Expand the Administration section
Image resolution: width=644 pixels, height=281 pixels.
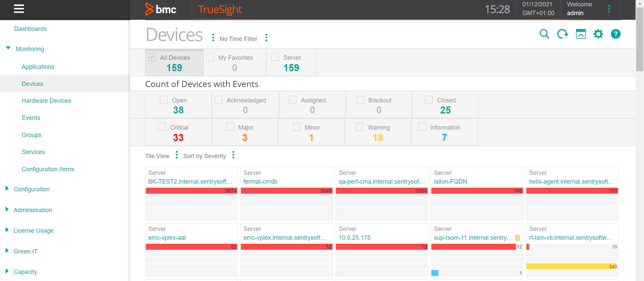click(x=7, y=209)
